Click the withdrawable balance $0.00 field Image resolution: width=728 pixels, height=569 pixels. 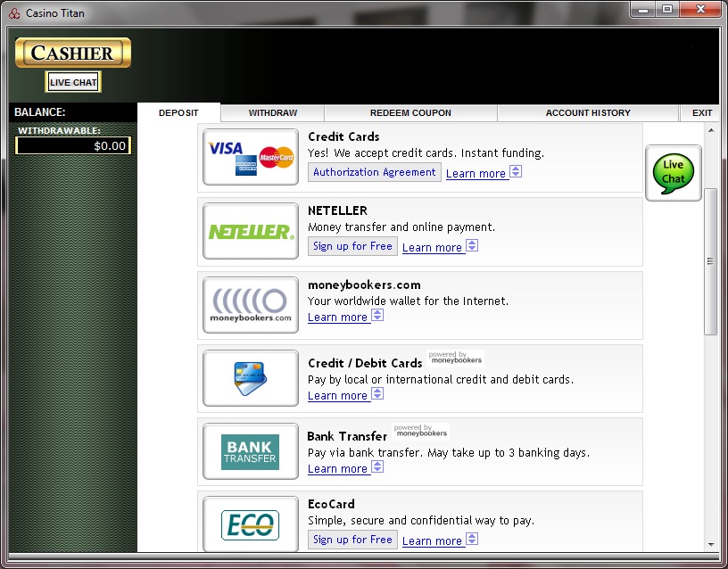coord(73,145)
